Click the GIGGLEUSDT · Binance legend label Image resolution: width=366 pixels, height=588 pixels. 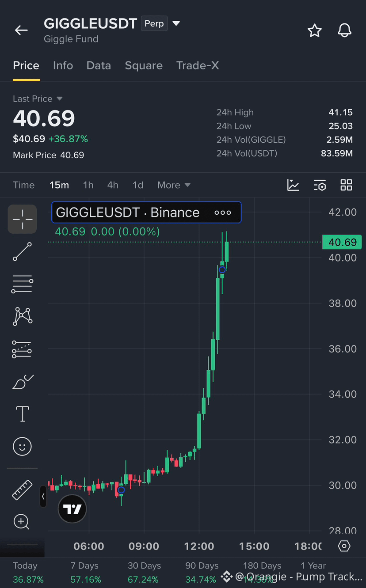pos(128,212)
